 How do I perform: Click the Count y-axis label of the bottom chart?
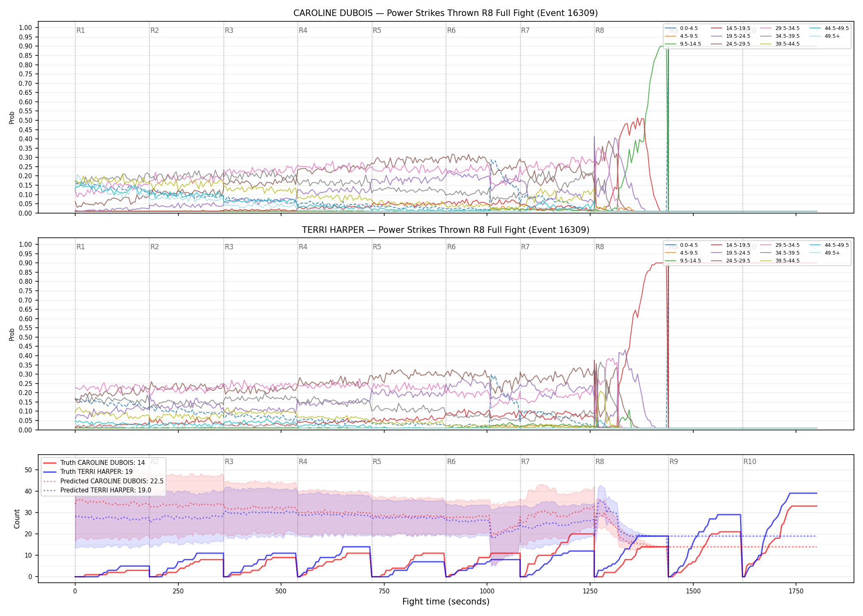(x=17, y=519)
